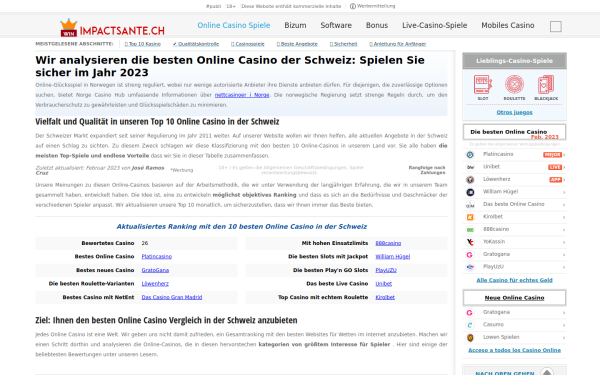Click the scroll-to-top arrow icon

547,372
